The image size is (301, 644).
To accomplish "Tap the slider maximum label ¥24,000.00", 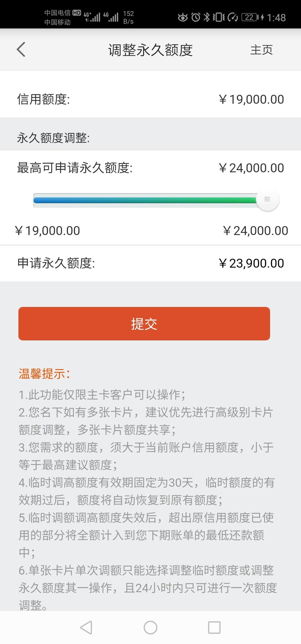I will [x=256, y=231].
